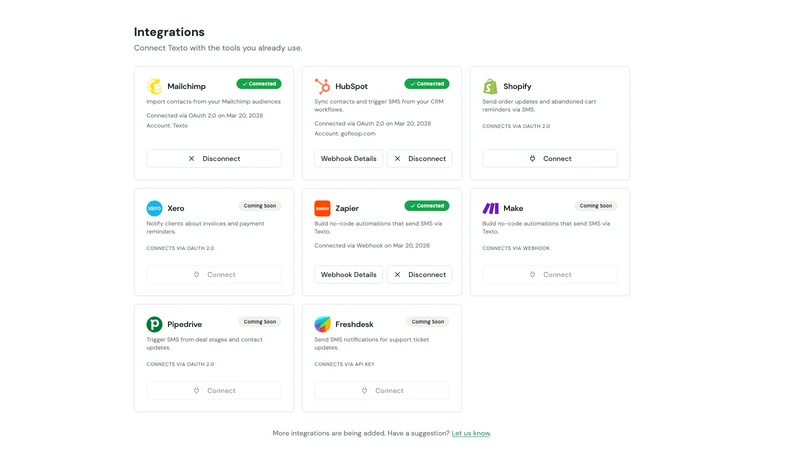Click the Freshdesk logo icon
This screenshot has height=450, width=800.
322,324
